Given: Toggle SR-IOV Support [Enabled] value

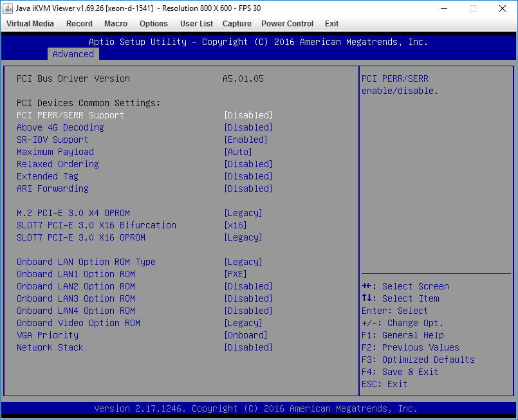Looking at the screenshot, I should (x=246, y=140).
